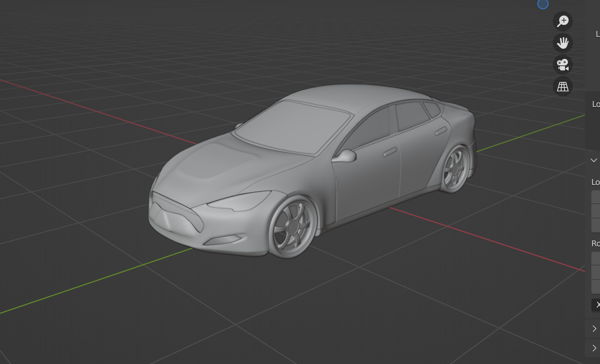The width and height of the screenshot is (600, 364).
Task: Click the blue Z-axis circle on navigation gizmo
Action: click(543, 4)
